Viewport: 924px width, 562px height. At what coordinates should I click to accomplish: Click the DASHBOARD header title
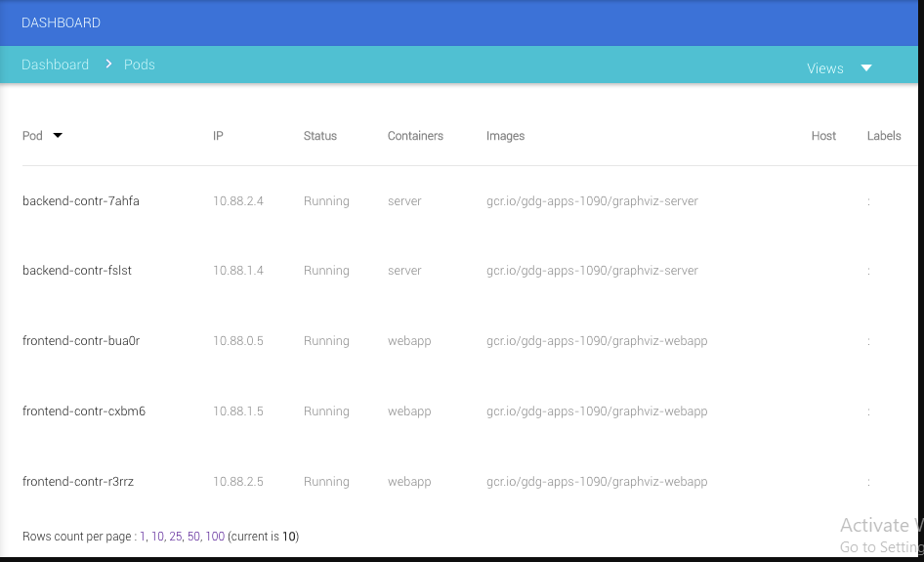(x=61, y=22)
